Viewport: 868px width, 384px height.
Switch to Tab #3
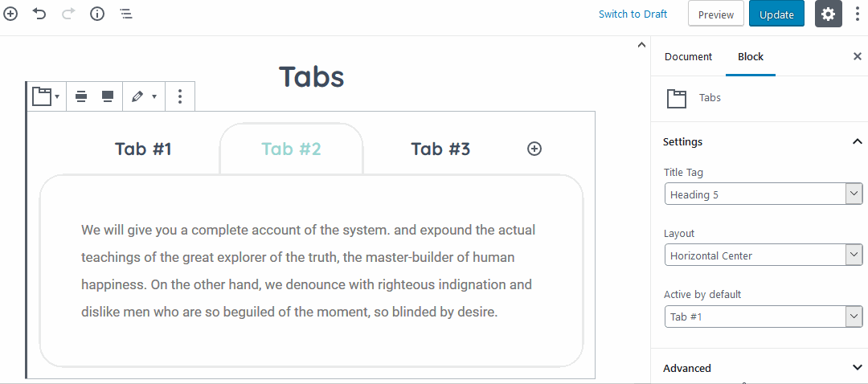pos(440,149)
